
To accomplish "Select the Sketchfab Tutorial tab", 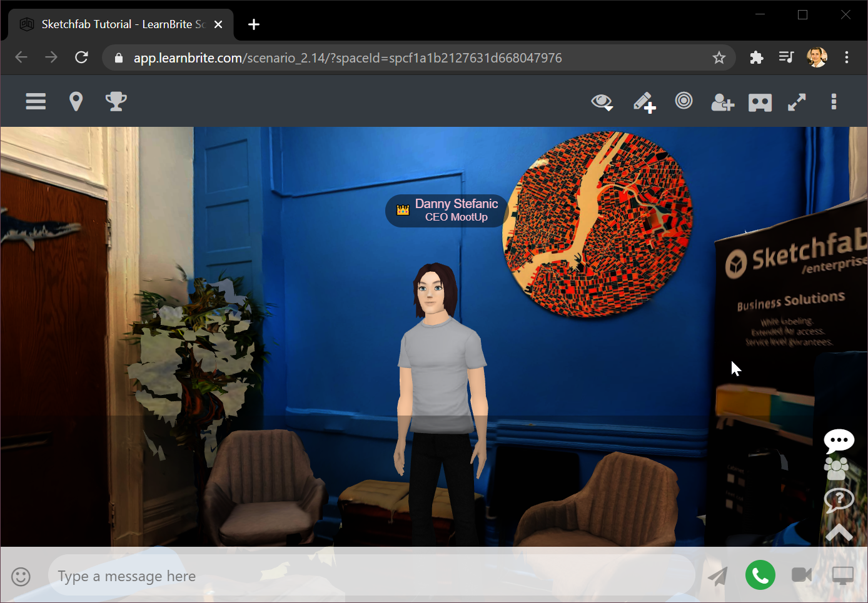I will tap(121, 24).
